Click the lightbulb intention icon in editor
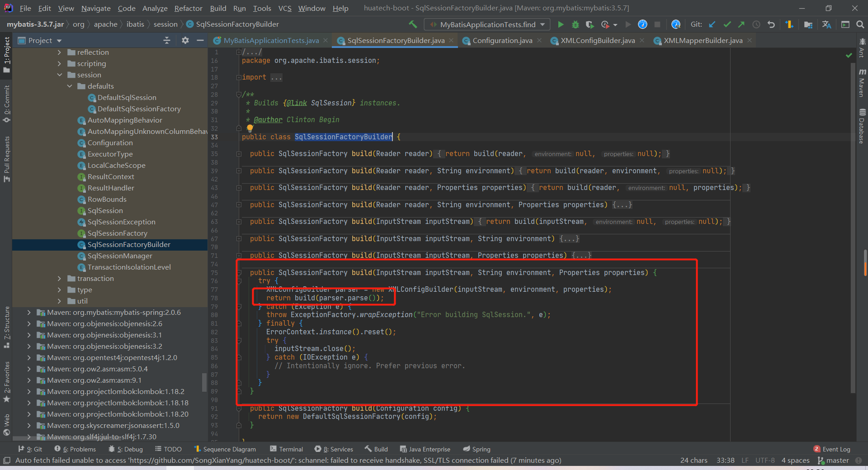Viewport: 868px width, 470px height. pos(250,128)
